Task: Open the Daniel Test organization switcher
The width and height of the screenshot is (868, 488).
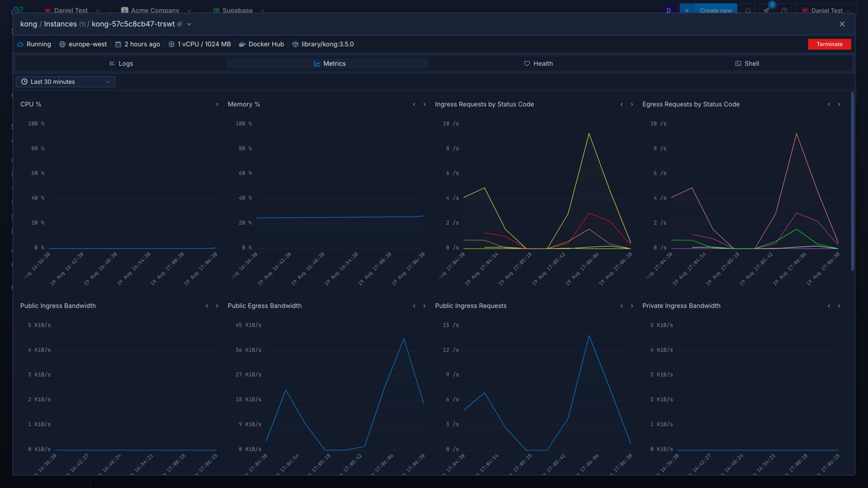Action: pos(72,10)
